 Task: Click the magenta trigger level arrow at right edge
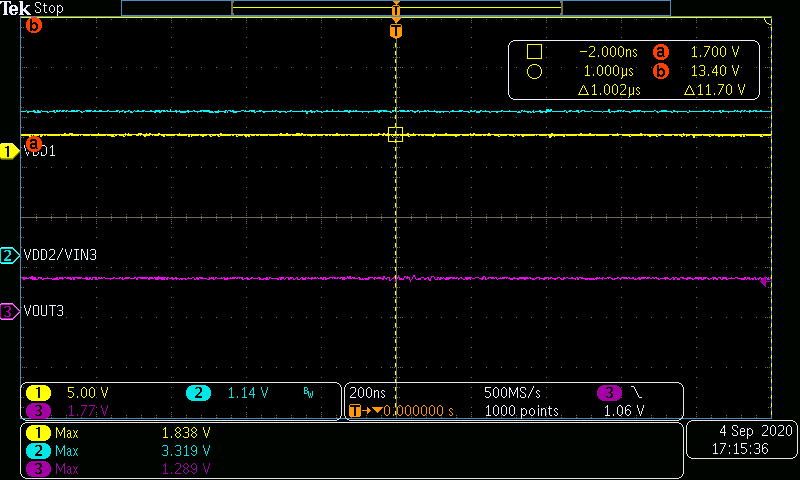(x=766, y=282)
